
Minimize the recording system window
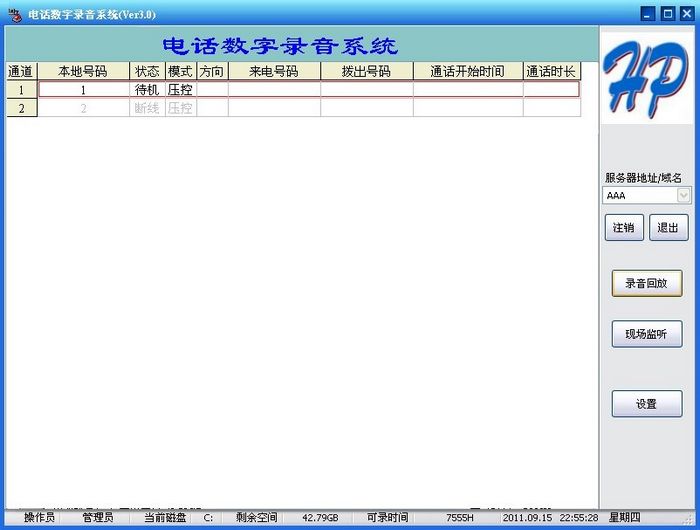(x=648, y=14)
